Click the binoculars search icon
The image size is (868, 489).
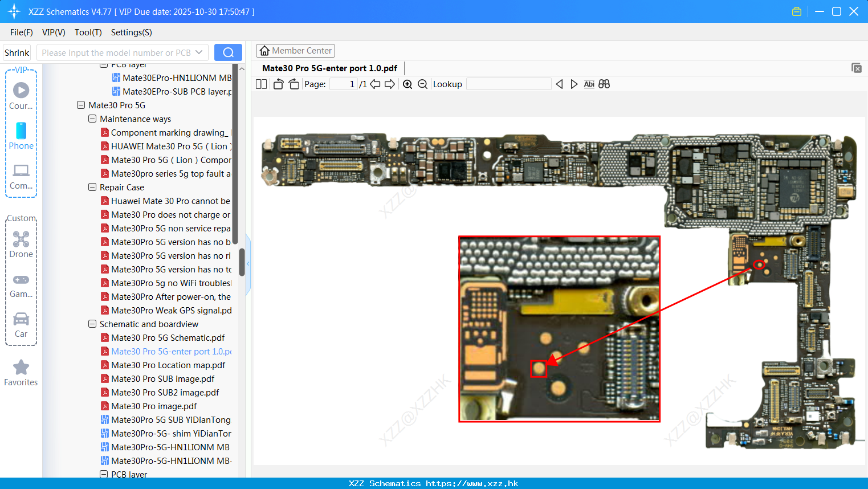coord(604,84)
